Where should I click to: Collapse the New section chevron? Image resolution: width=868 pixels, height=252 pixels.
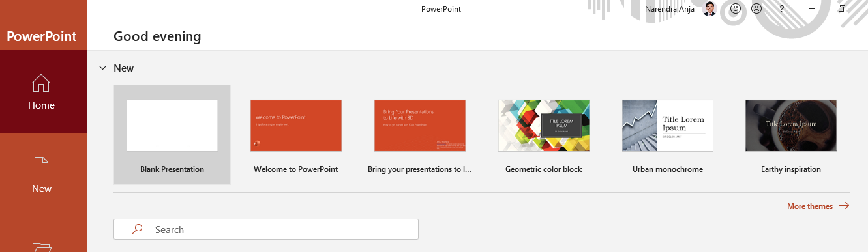[x=102, y=68]
